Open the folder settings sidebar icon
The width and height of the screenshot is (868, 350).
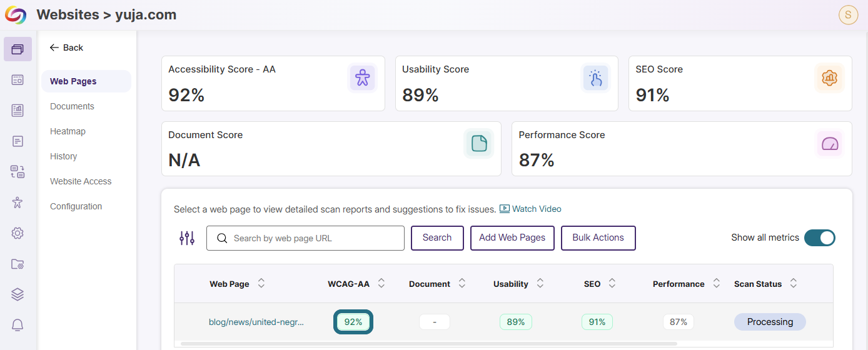click(x=18, y=264)
